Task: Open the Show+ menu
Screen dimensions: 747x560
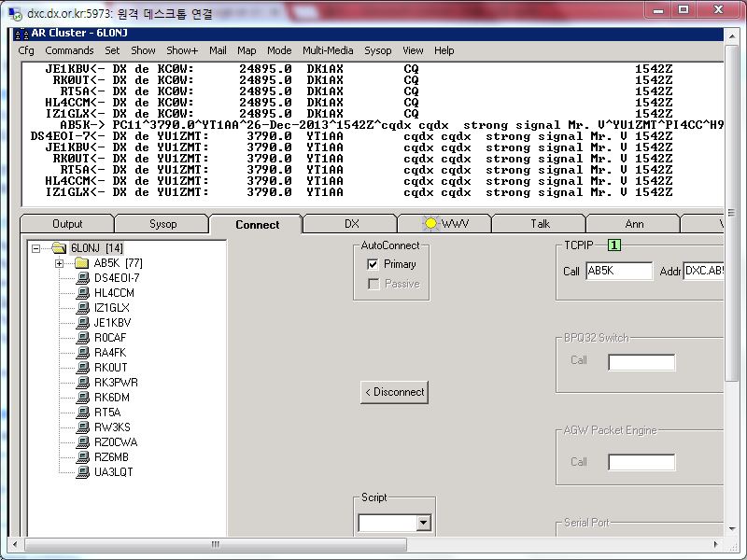Action: click(x=182, y=50)
